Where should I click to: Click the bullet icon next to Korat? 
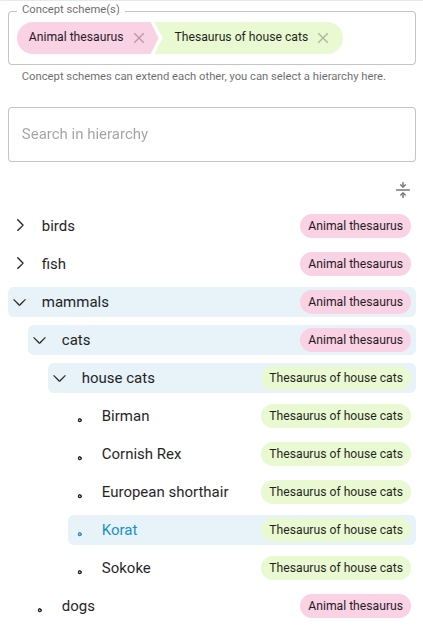80,534
